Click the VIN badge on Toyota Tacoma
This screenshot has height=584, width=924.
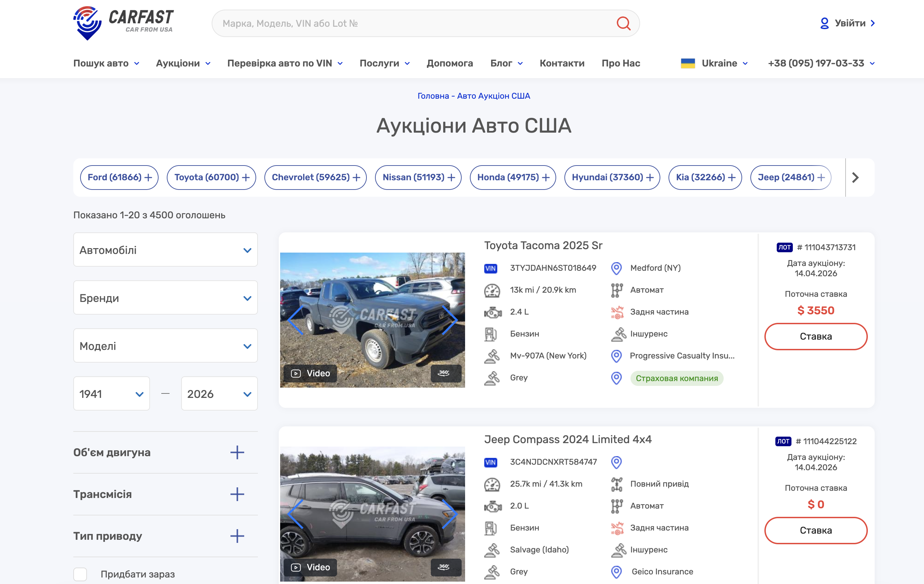tap(490, 268)
